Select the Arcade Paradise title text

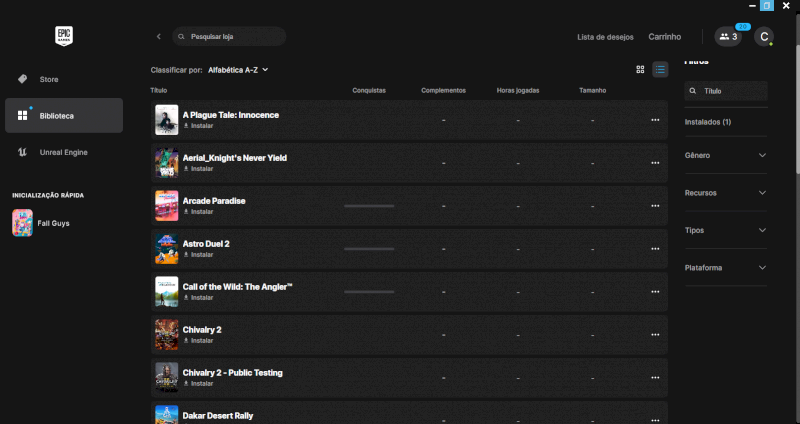[x=214, y=201]
